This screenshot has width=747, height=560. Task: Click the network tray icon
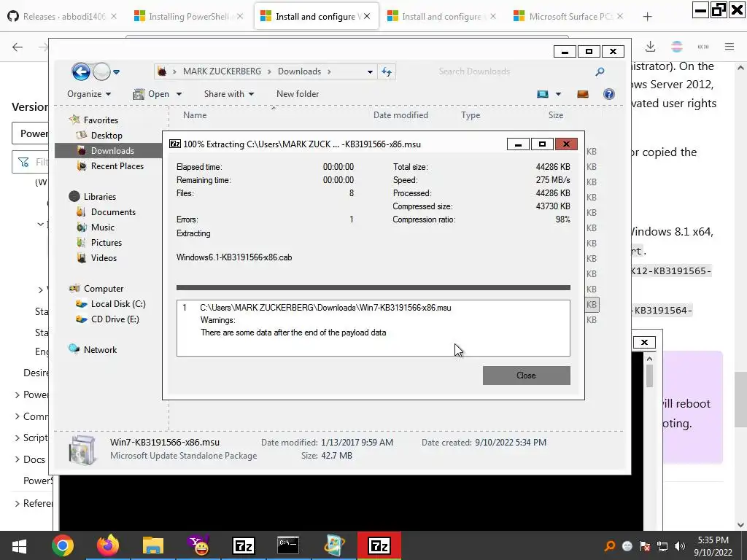662,546
